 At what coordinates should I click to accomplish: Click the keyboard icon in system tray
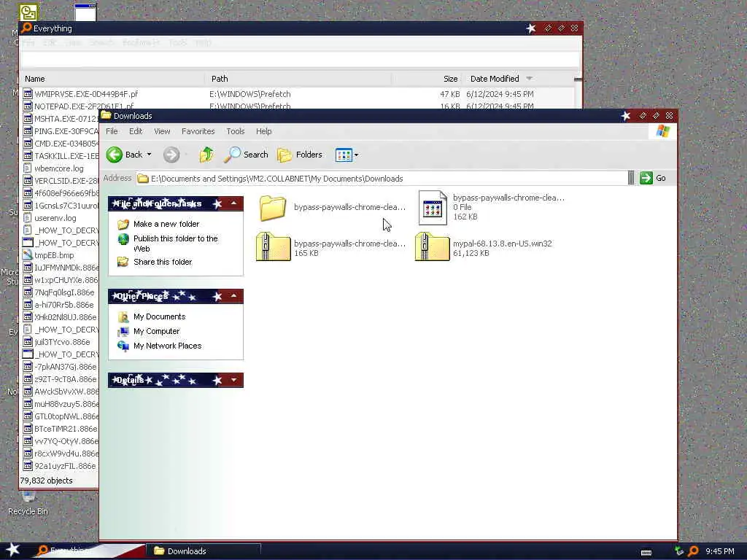pos(646,552)
